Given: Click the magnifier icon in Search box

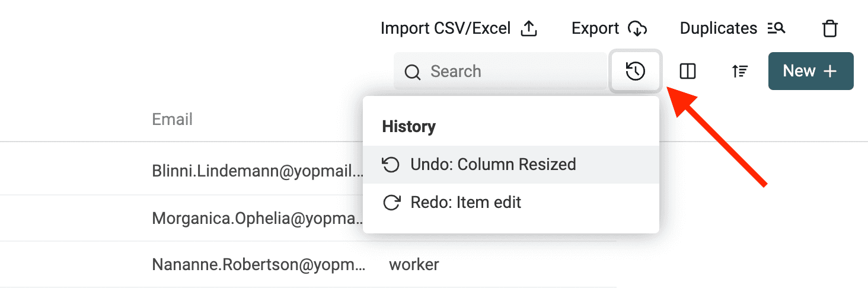Looking at the screenshot, I should point(412,72).
